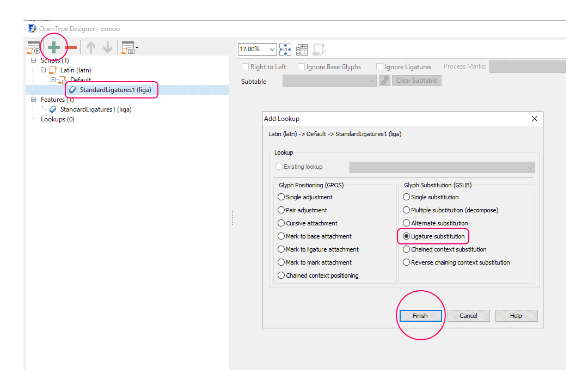Select Single substitution radio button
This screenshot has width=588, height=392.
click(x=407, y=197)
